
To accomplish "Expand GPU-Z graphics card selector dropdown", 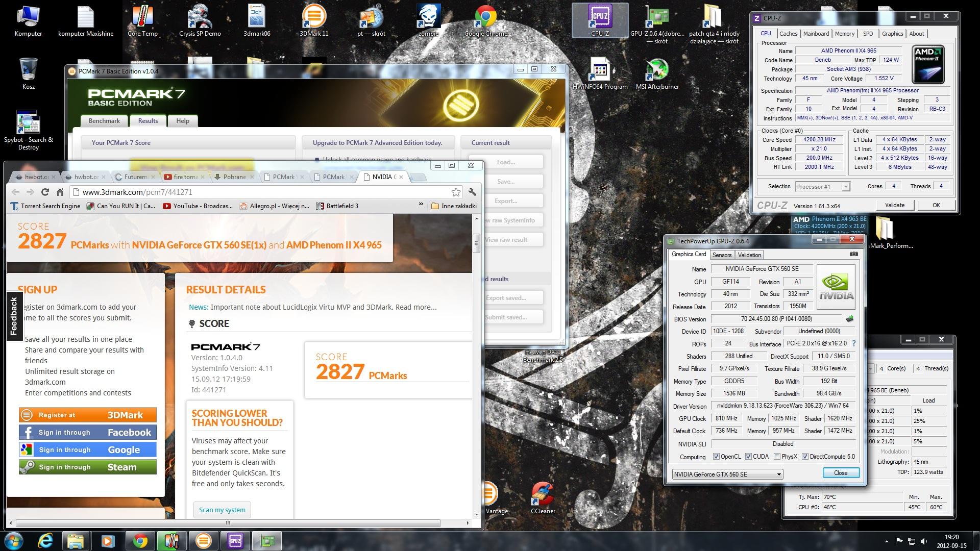I will point(779,474).
